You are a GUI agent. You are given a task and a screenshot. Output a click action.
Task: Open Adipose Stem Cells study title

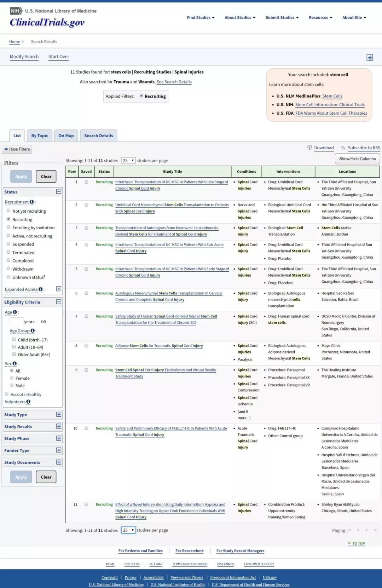pos(159,346)
